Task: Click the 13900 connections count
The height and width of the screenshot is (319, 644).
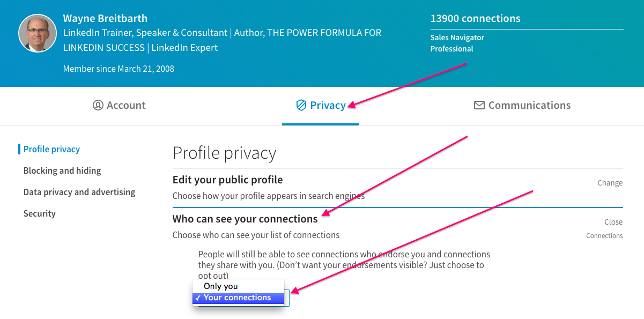Action: pyautogui.click(x=475, y=18)
